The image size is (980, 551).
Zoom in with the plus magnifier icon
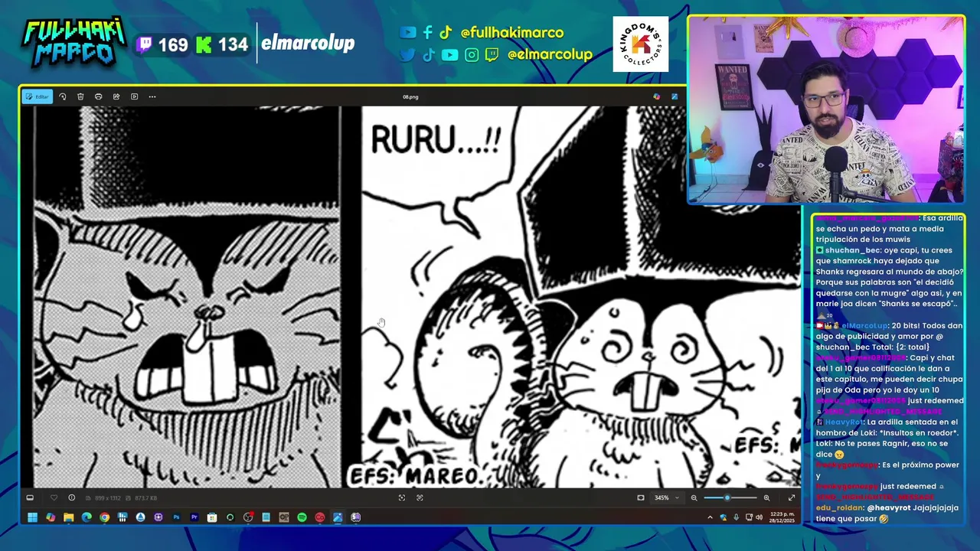click(x=766, y=497)
